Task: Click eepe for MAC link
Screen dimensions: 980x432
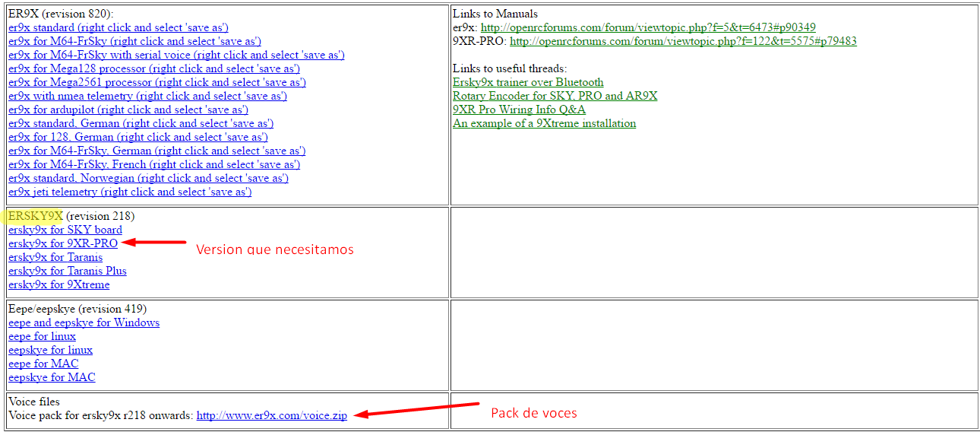Action: click(43, 364)
